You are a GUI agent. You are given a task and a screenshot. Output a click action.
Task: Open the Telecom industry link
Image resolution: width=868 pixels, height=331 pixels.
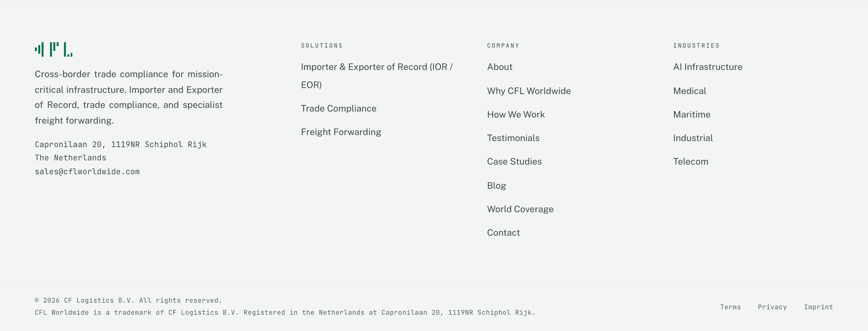(690, 162)
